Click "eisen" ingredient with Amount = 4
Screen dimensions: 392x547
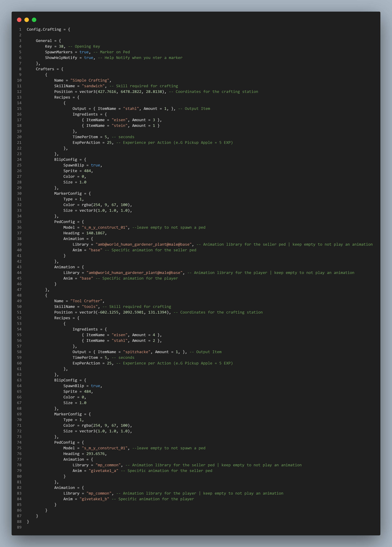[x=120, y=335]
